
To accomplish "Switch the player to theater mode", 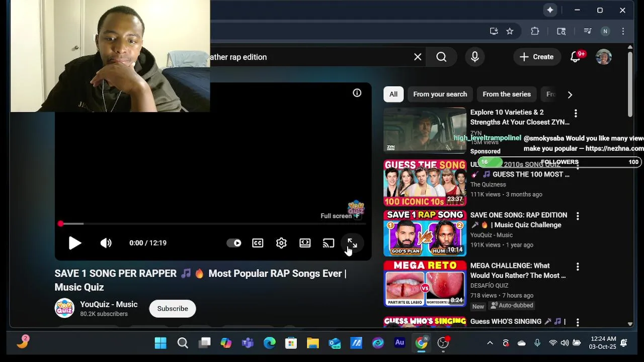I will click(305, 243).
